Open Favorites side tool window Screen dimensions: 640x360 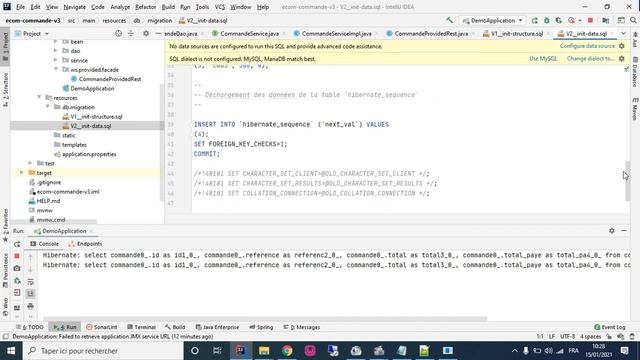[5, 224]
